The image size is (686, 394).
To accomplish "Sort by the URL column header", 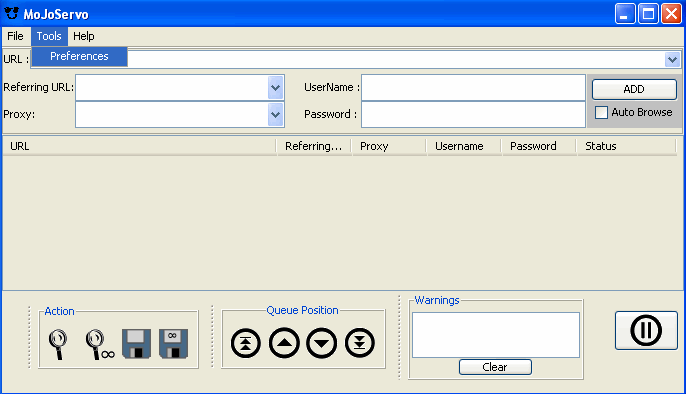I will pyautogui.click(x=140, y=146).
